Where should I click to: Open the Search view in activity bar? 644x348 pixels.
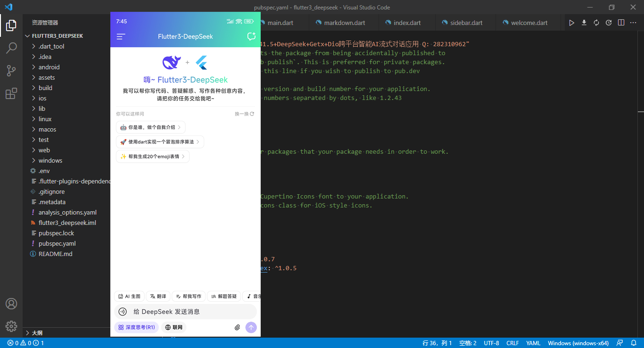point(11,48)
